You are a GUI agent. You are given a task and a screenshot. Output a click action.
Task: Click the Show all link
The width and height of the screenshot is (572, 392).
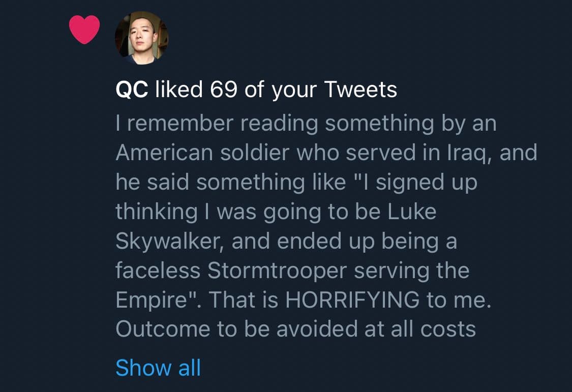158,367
